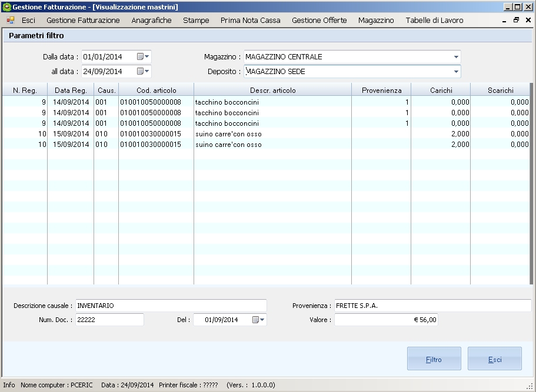This screenshot has width=536, height=392.
Task: Click the Carichi column header
Action: click(441, 90)
